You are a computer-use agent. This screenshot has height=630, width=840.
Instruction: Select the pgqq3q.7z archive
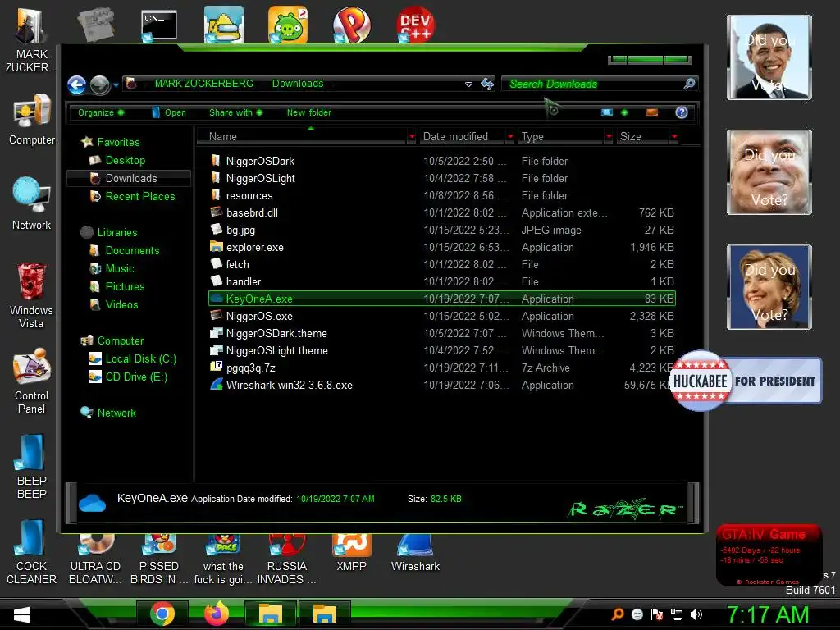[442, 368]
